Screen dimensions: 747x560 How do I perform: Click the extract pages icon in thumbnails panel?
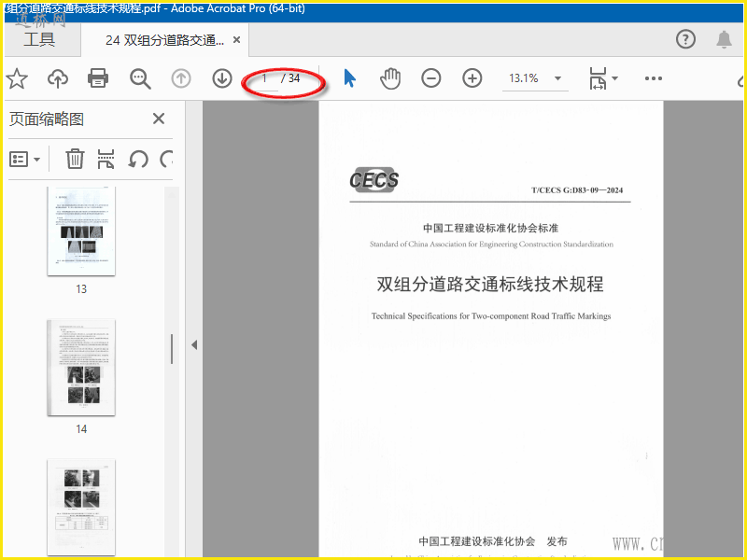click(106, 159)
